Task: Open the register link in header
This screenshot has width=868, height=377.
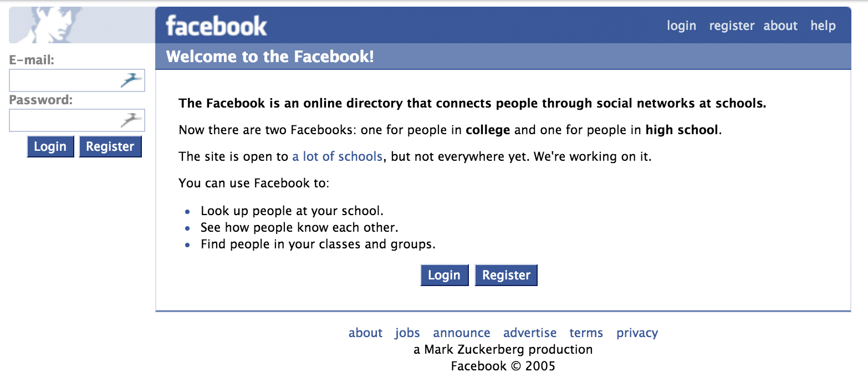Action: point(732,26)
